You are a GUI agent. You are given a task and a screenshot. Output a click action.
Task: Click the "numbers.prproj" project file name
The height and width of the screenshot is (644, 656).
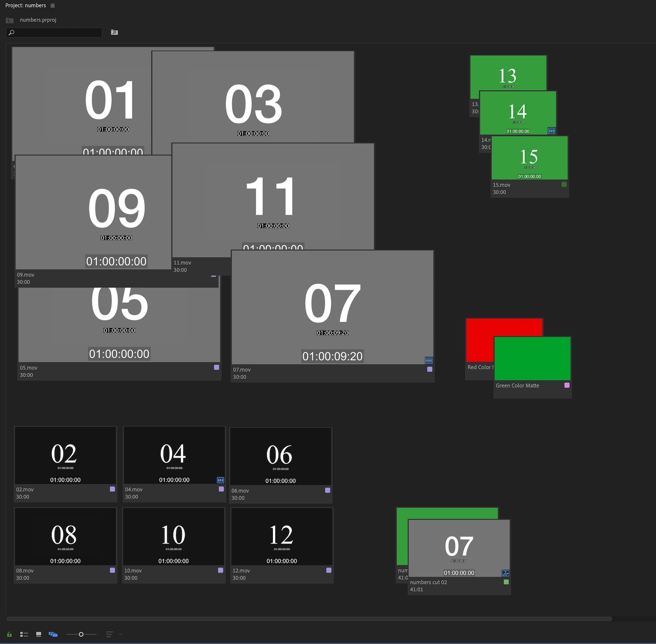pyautogui.click(x=38, y=20)
